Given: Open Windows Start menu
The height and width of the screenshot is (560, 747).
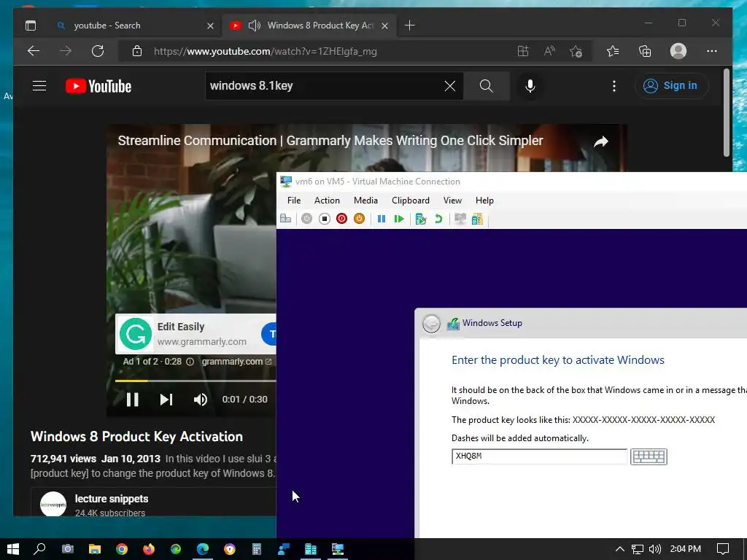Looking at the screenshot, I should [13, 549].
